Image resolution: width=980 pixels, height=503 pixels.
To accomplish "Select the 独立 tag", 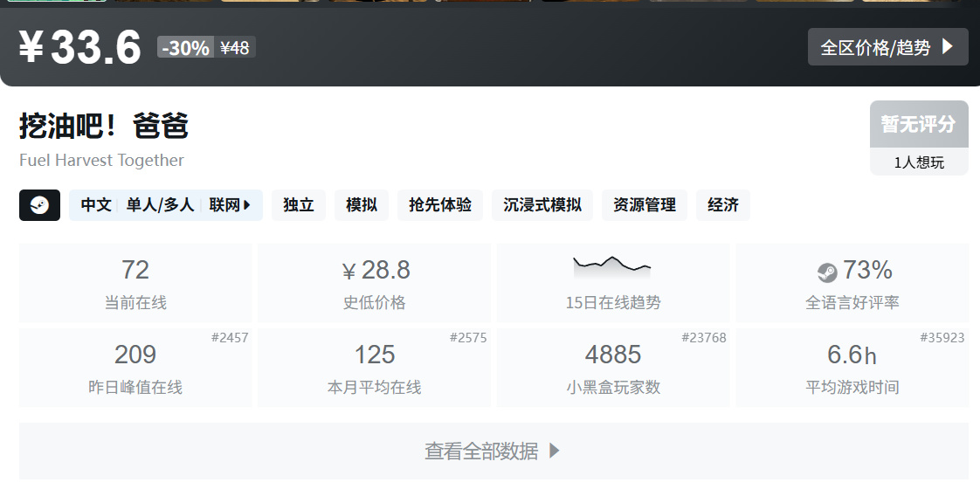I will coord(299,205).
